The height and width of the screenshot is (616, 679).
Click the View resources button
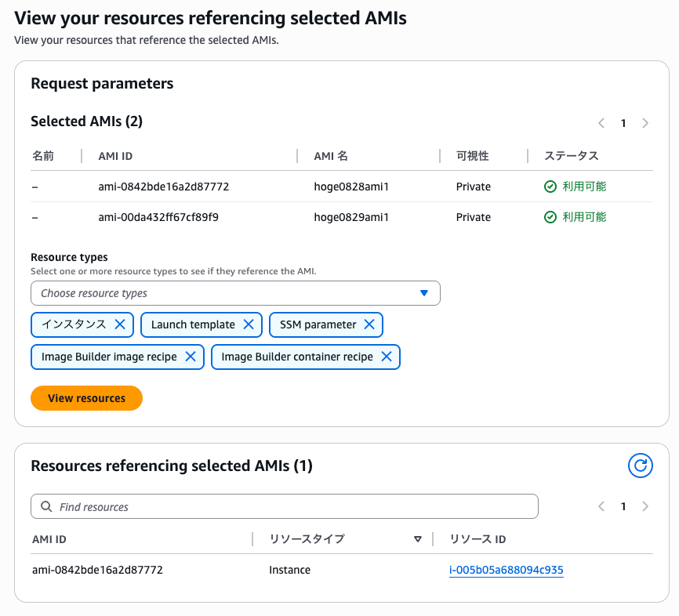pos(86,398)
